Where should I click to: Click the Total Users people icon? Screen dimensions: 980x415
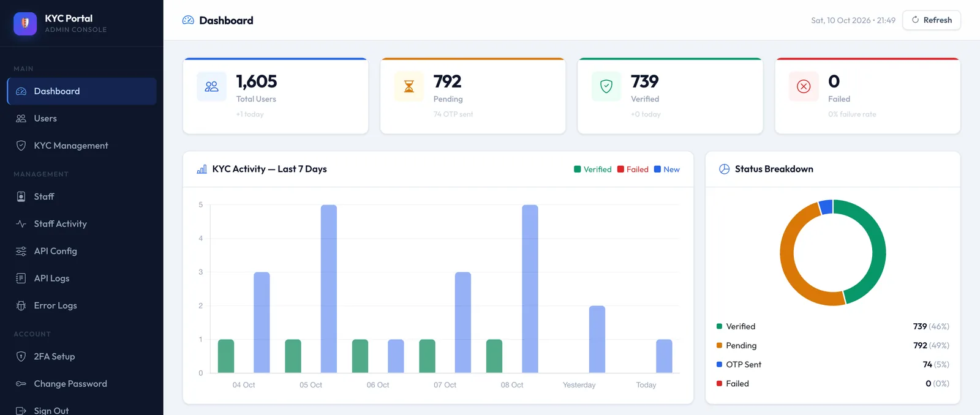tap(212, 86)
